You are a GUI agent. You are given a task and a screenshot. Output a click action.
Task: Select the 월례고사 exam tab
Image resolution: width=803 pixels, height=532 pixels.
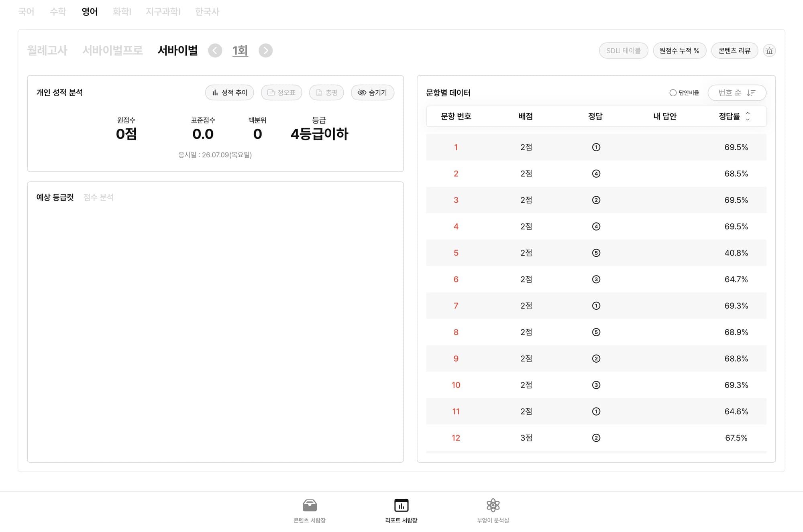[47, 51]
